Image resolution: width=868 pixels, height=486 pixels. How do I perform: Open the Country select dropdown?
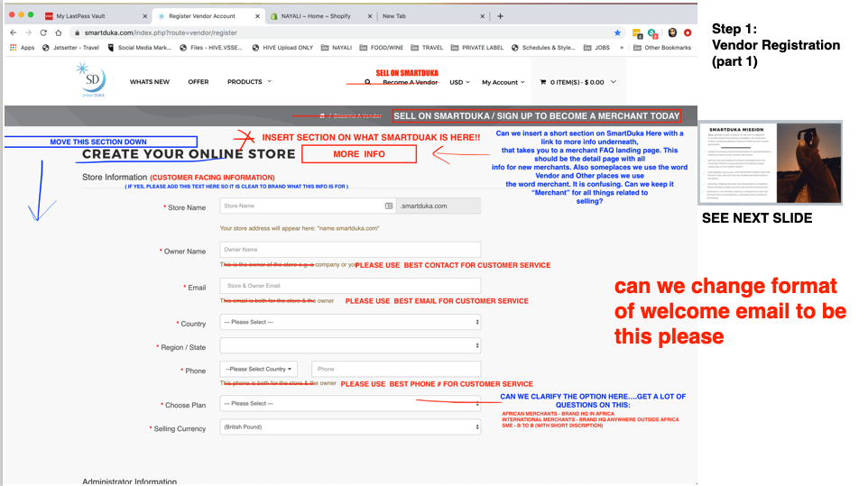pyautogui.click(x=350, y=322)
